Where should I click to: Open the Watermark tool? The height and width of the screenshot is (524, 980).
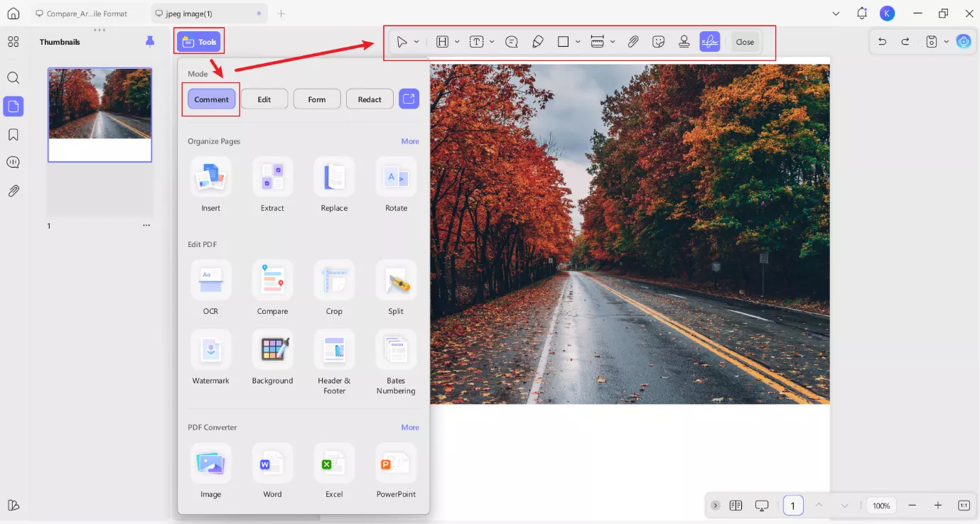coord(210,349)
